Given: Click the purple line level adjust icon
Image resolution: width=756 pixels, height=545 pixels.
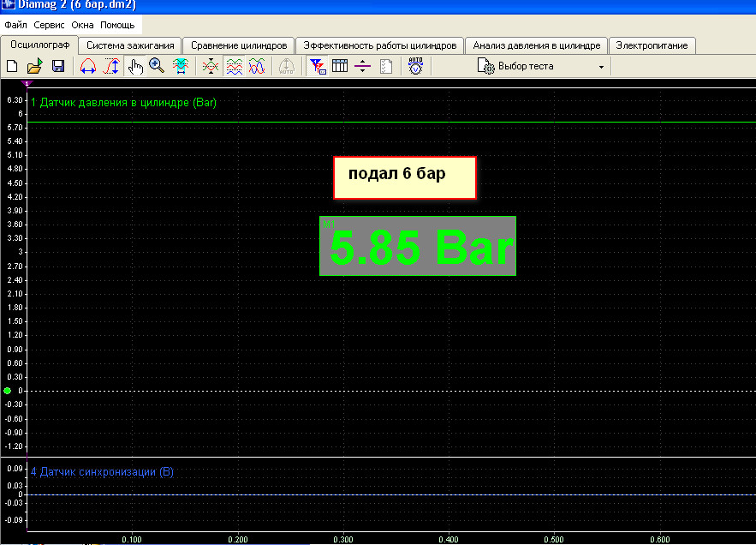Looking at the screenshot, I should click(362, 66).
